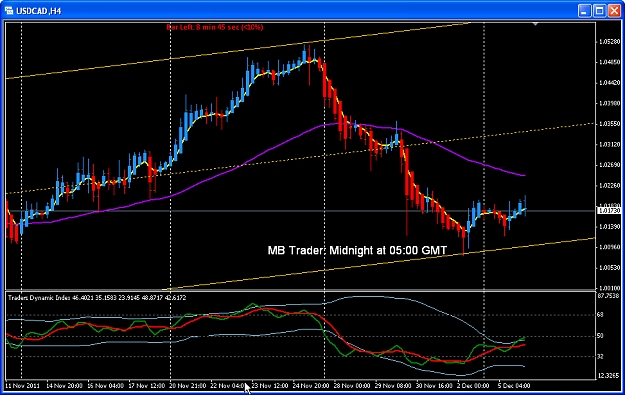Click the 1.02260 price scale label
The image size is (625, 395).
[x=610, y=185]
